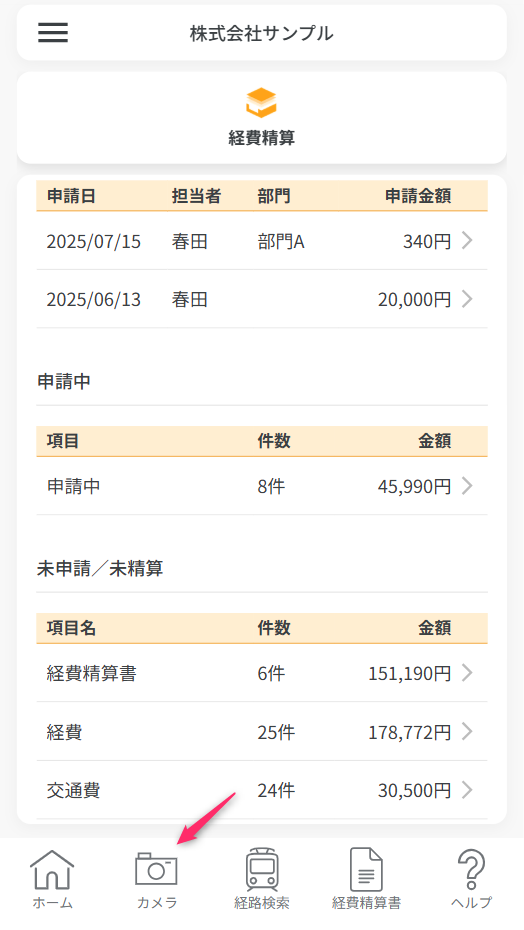This screenshot has height=930, width=524.
Task: Click the 申請金額 column header
Action: [x=418, y=196]
